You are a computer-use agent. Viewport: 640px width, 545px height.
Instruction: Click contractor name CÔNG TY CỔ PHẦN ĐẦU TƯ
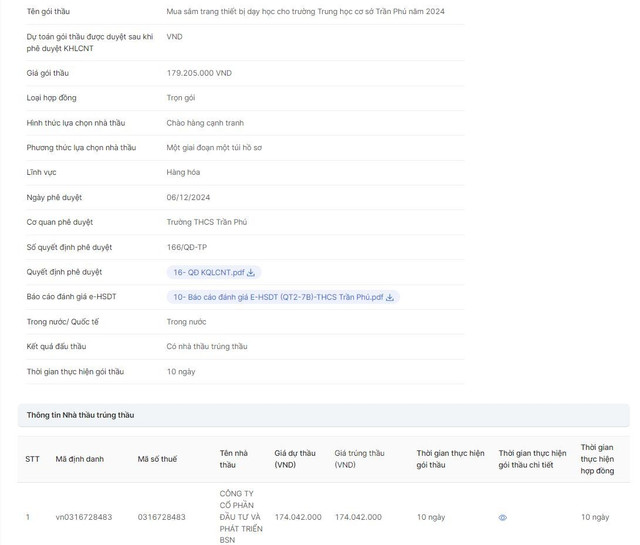pyautogui.click(x=241, y=516)
